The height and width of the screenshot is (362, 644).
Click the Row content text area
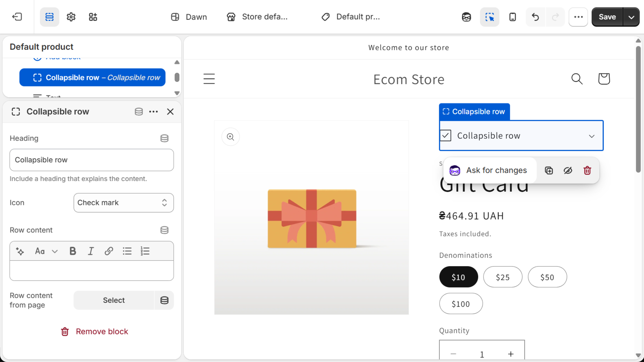point(92,271)
